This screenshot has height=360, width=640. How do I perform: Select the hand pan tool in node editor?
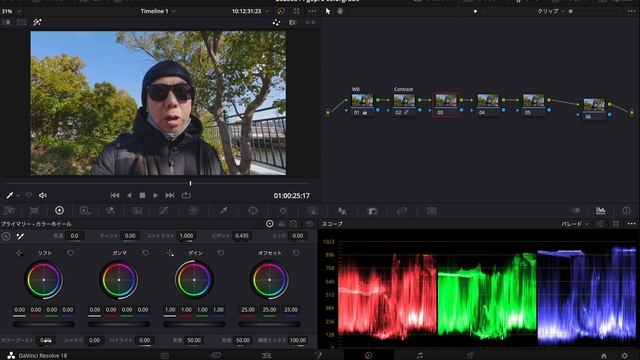click(340, 11)
